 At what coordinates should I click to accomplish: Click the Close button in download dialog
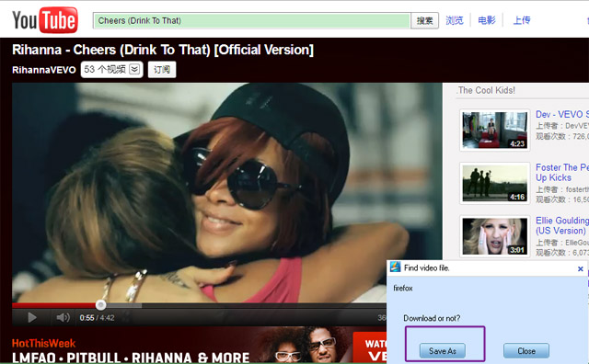pos(526,351)
